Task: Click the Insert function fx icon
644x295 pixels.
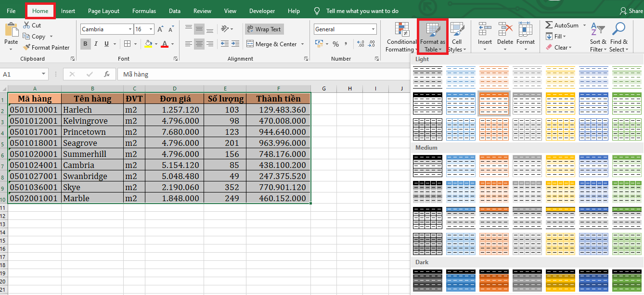Action: pos(107,75)
